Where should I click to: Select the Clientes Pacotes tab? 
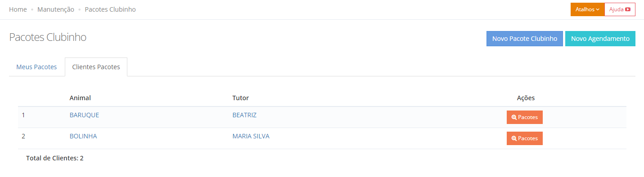96,67
